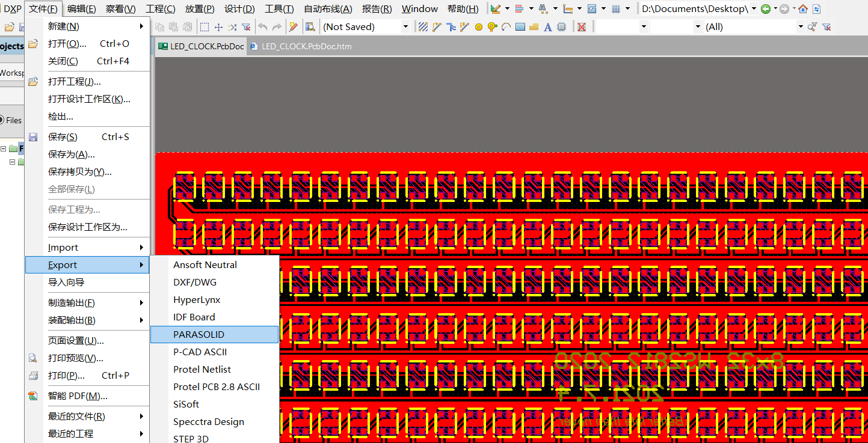Screen dimensions: 868x443
Task: Select the Place Polygon Pour icon
Action: click(534, 26)
